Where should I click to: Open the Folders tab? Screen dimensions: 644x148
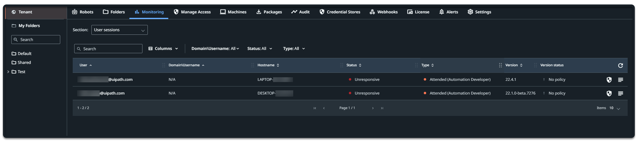(x=114, y=12)
